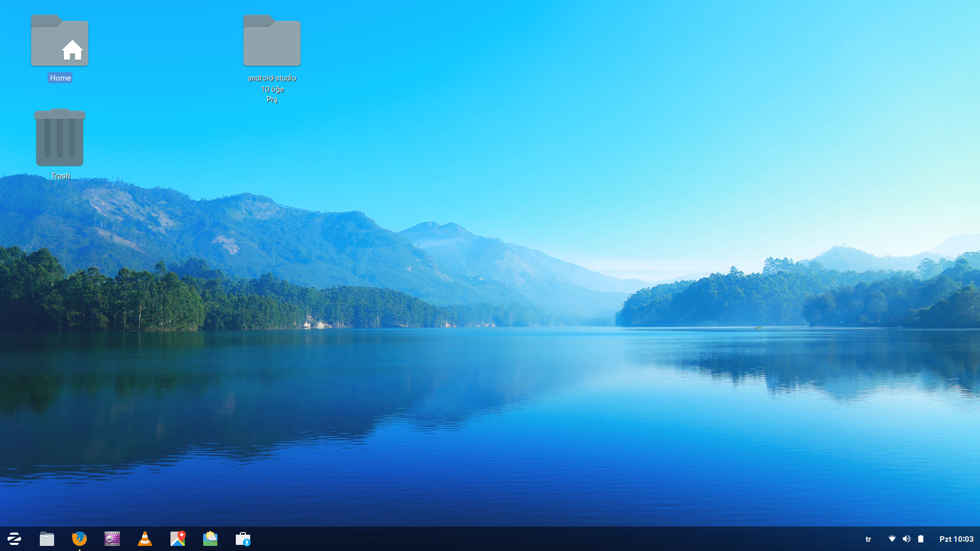Viewport: 980px width, 551px height.
Task: Select the android-studio folder
Action: 272,41
